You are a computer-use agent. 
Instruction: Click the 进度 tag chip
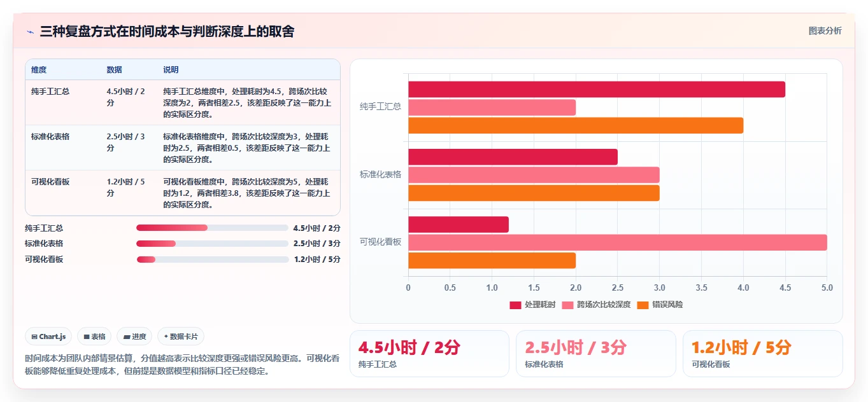[134, 336]
